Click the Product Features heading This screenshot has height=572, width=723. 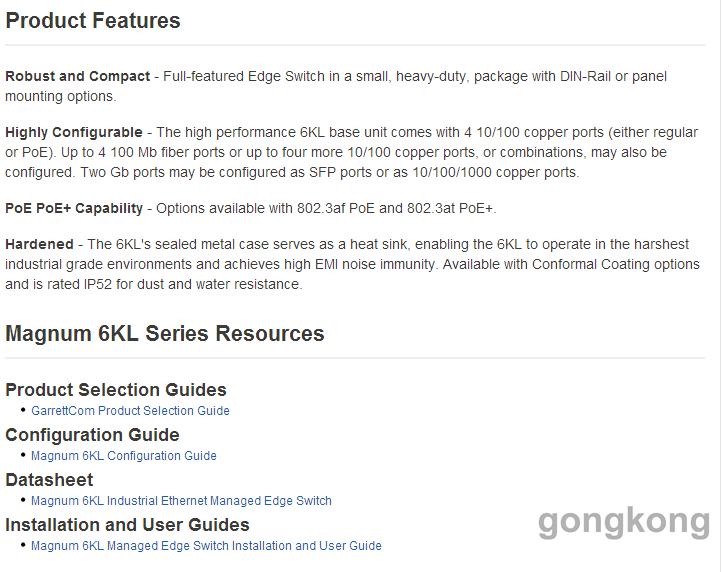[x=93, y=21]
